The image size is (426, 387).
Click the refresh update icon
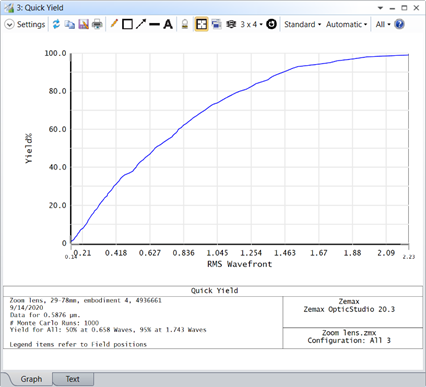(x=56, y=24)
